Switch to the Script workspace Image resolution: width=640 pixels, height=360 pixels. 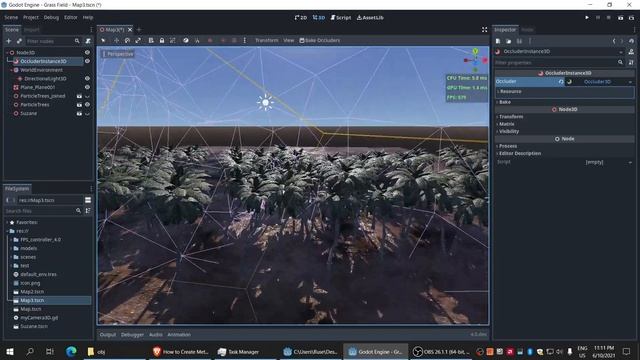coord(341,18)
